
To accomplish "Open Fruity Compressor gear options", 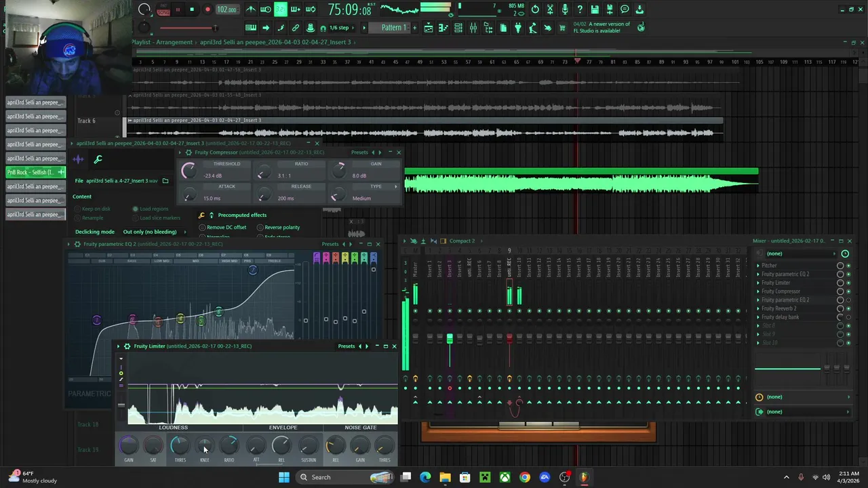I will click(189, 152).
